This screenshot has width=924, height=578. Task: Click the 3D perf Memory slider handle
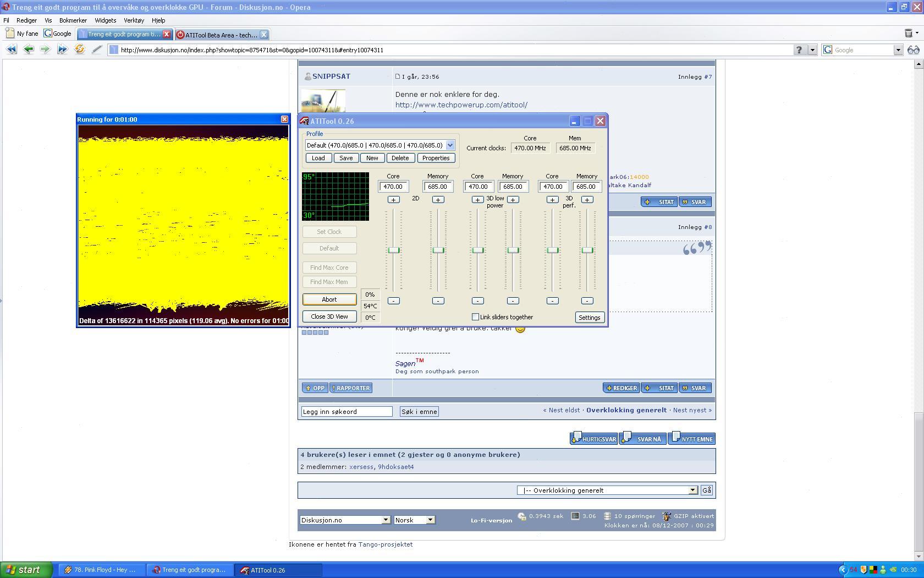[587, 250]
